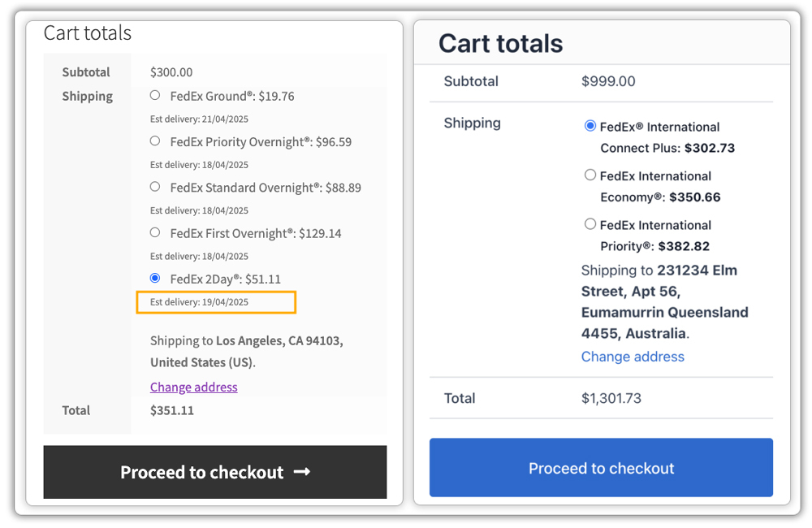Pick FedEx International Priority option
Viewport: 812px width, 528px height.
[592, 224]
